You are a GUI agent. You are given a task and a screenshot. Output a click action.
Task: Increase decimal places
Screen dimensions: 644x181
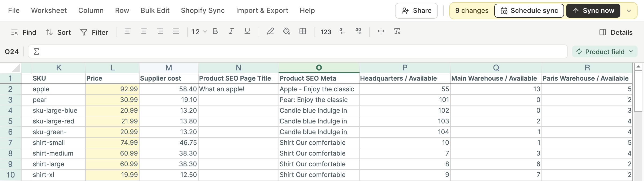[x=358, y=32]
